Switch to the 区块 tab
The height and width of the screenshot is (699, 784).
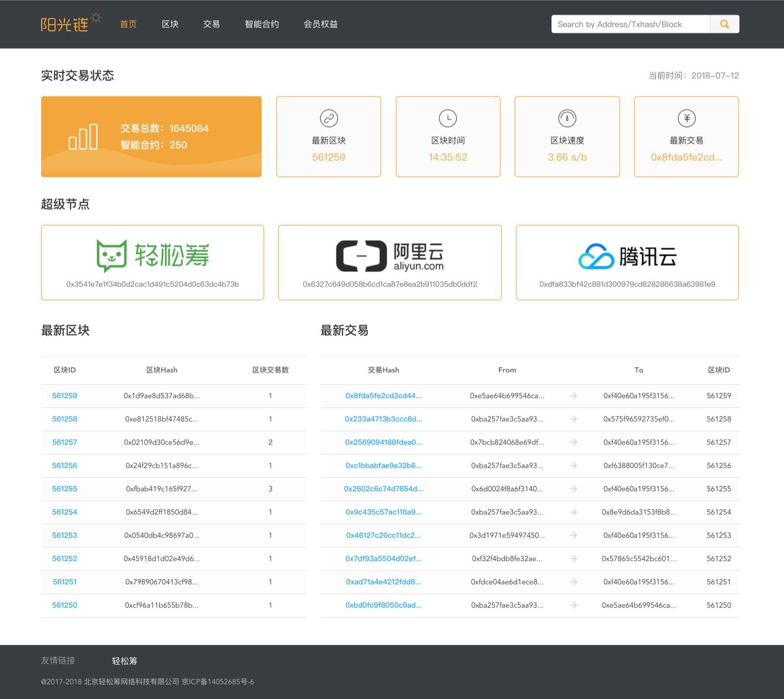coord(170,24)
